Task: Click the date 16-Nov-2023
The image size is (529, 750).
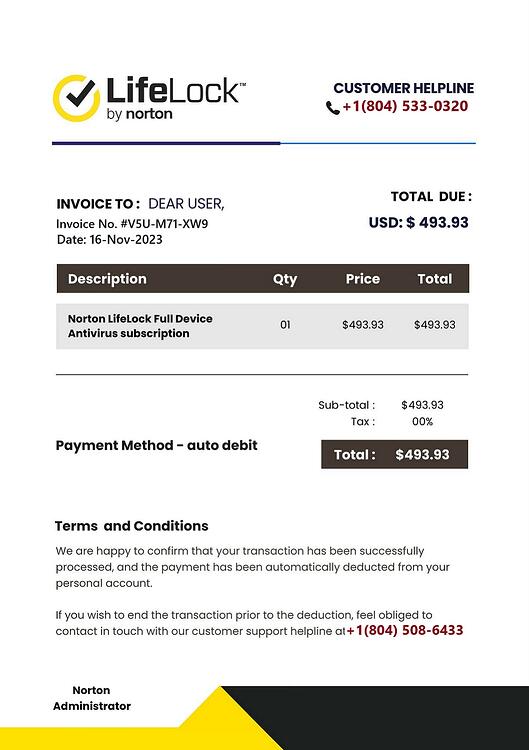Action: [x=126, y=240]
